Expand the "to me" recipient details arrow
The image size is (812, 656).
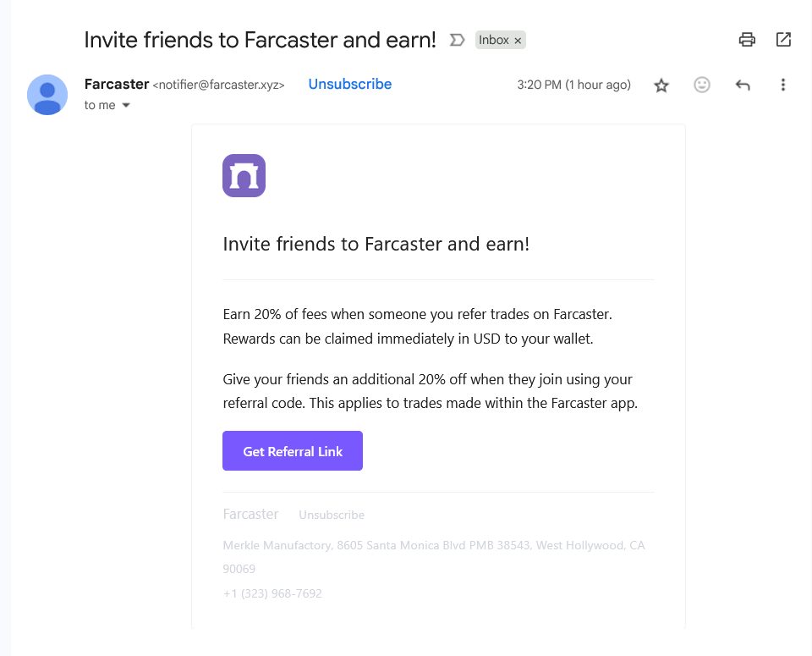pyautogui.click(x=126, y=106)
